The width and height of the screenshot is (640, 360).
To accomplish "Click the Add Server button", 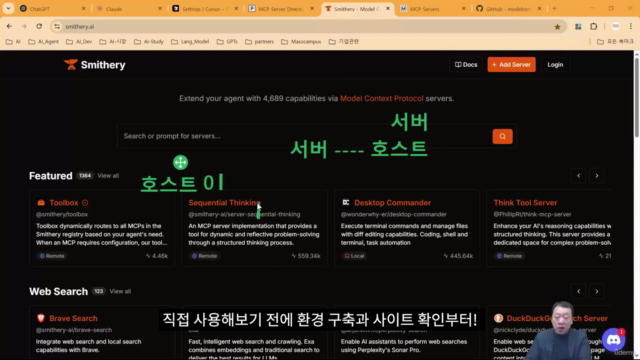I will 511,65.
